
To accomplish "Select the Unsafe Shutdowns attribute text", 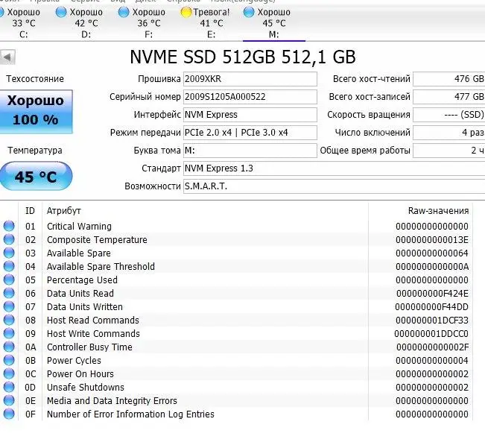I will 86,388.
